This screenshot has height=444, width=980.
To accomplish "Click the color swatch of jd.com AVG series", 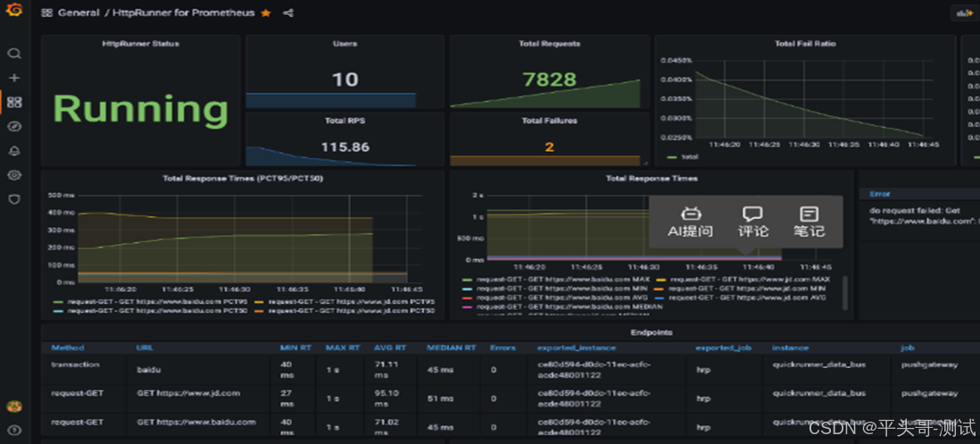I will pos(659,297).
